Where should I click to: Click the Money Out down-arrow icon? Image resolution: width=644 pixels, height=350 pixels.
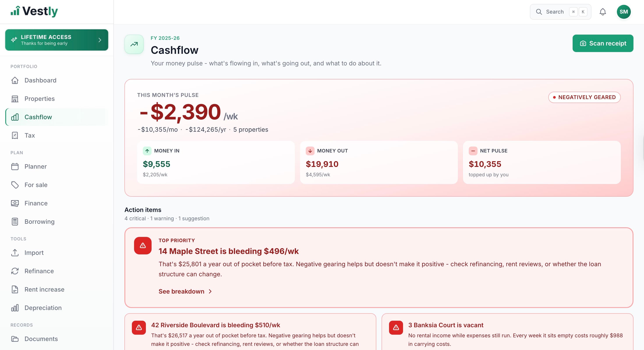(x=310, y=151)
